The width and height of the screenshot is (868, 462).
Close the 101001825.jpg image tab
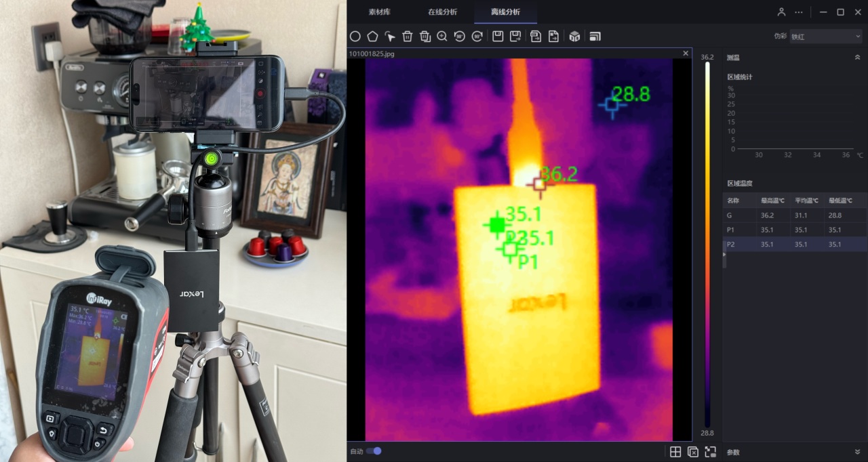point(686,53)
